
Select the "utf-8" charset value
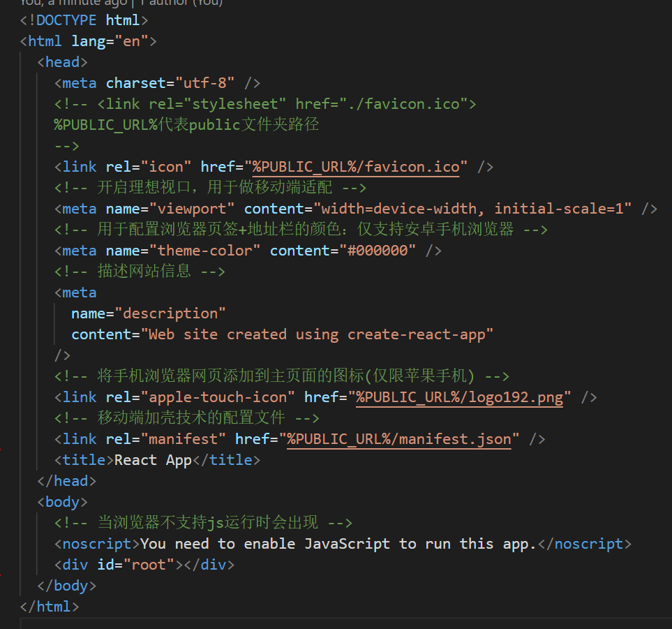click(x=204, y=83)
